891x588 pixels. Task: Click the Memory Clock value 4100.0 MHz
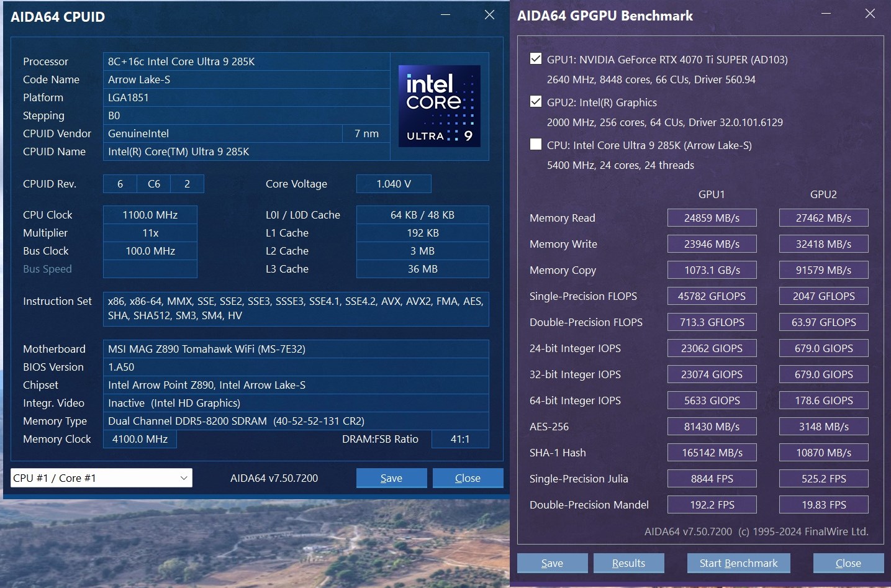[x=140, y=439]
